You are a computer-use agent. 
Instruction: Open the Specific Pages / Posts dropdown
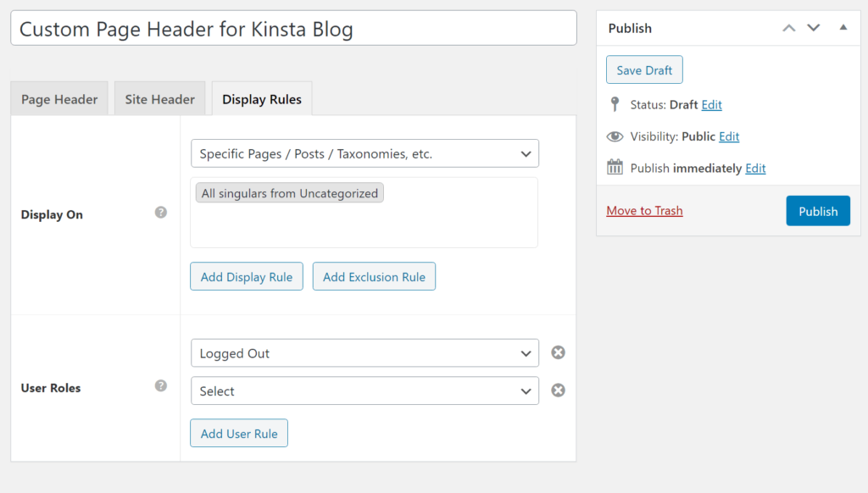(364, 154)
